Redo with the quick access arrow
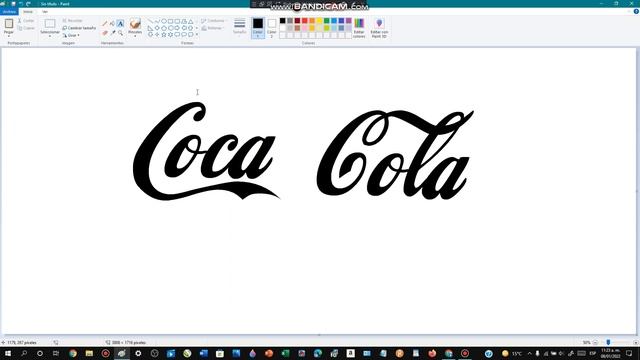Screen dimensions: 640x360 [28, 4]
